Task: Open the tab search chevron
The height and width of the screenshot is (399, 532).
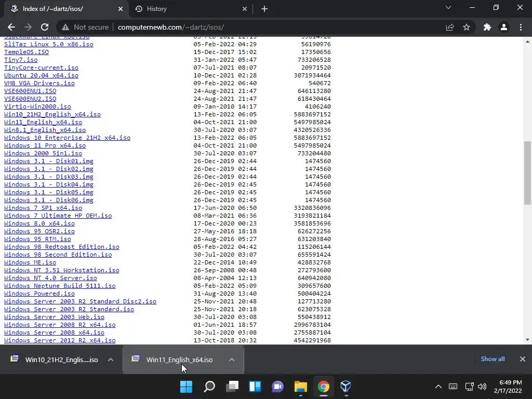Action: pos(448,7)
